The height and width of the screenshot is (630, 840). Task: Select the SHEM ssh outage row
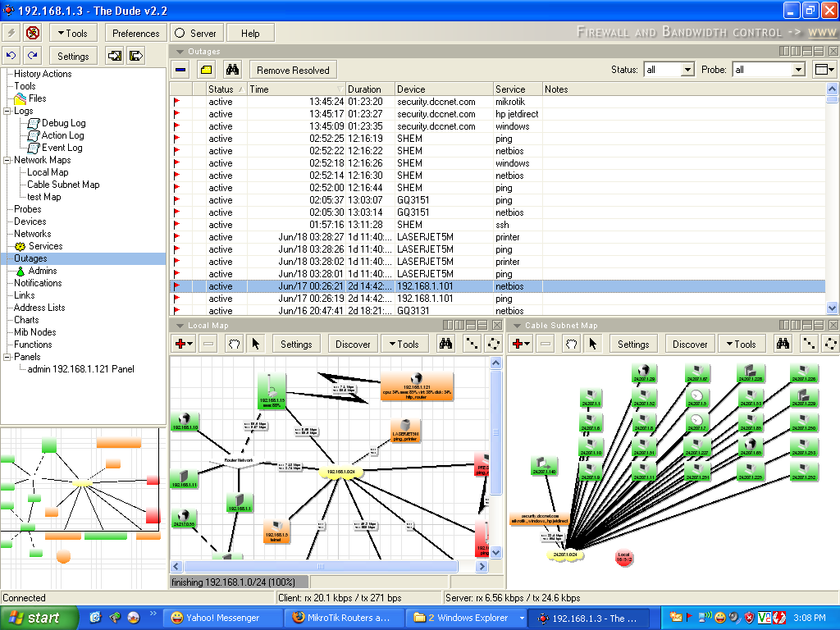click(x=498, y=225)
